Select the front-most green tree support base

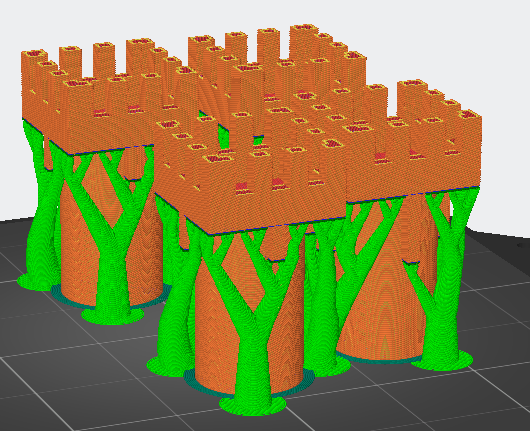point(252,405)
